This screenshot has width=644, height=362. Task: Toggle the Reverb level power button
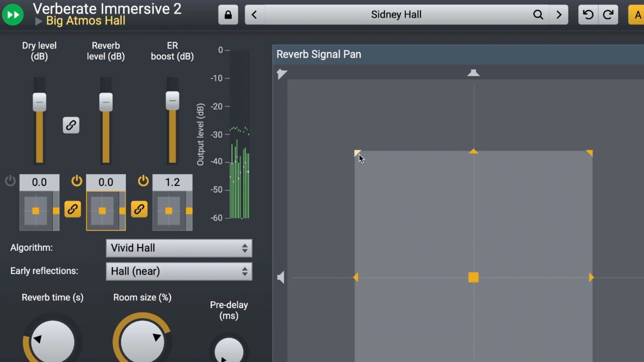(x=77, y=181)
